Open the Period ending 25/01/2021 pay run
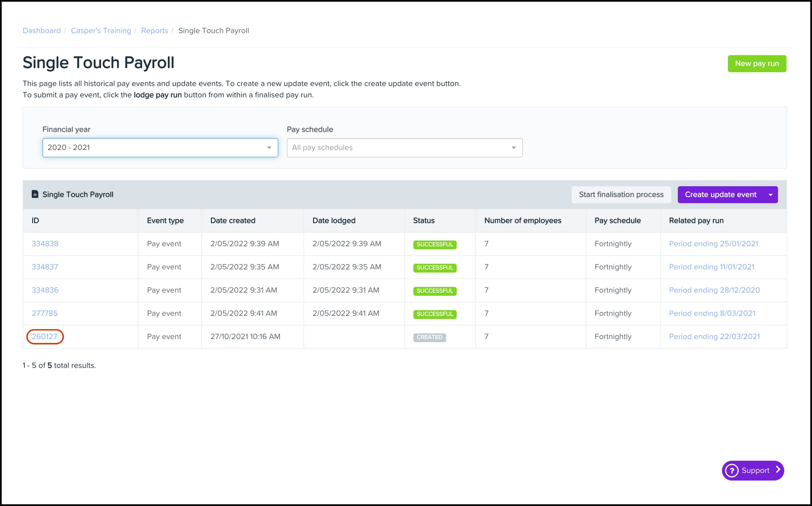This screenshot has width=812, height=506. [x=713, y=244]
